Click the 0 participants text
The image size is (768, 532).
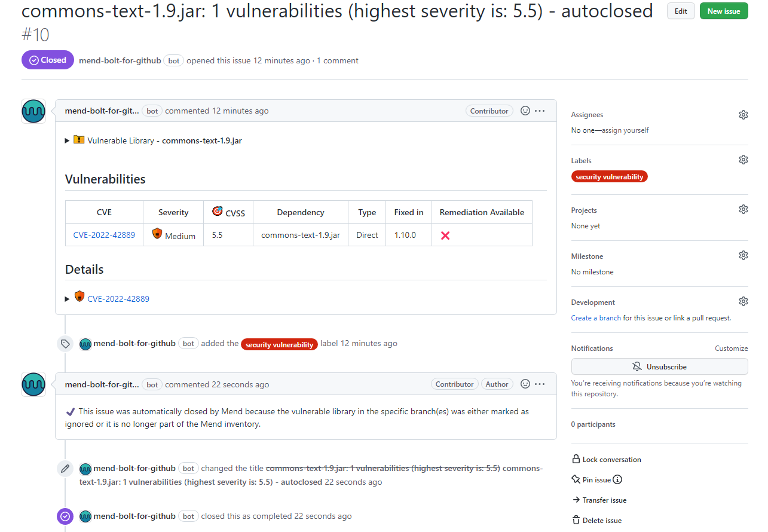[x=593, y=424]
